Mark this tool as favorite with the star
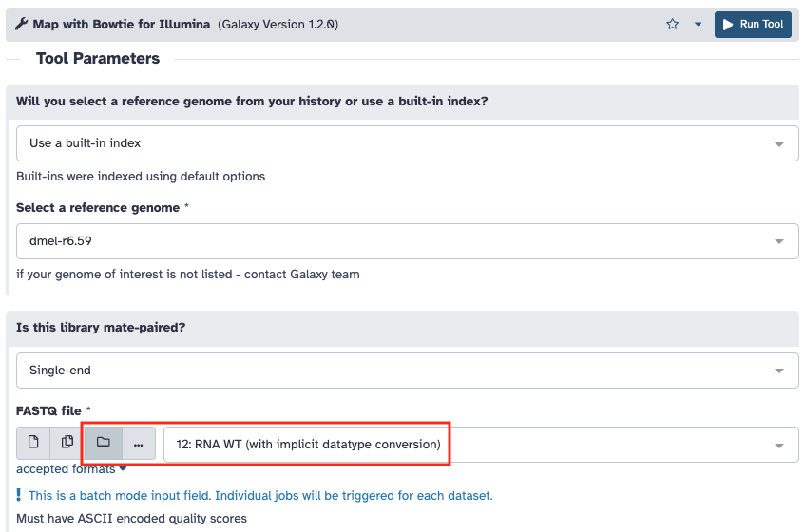The width and height of the screenshot is (805, 532). (x=673, y=24)
